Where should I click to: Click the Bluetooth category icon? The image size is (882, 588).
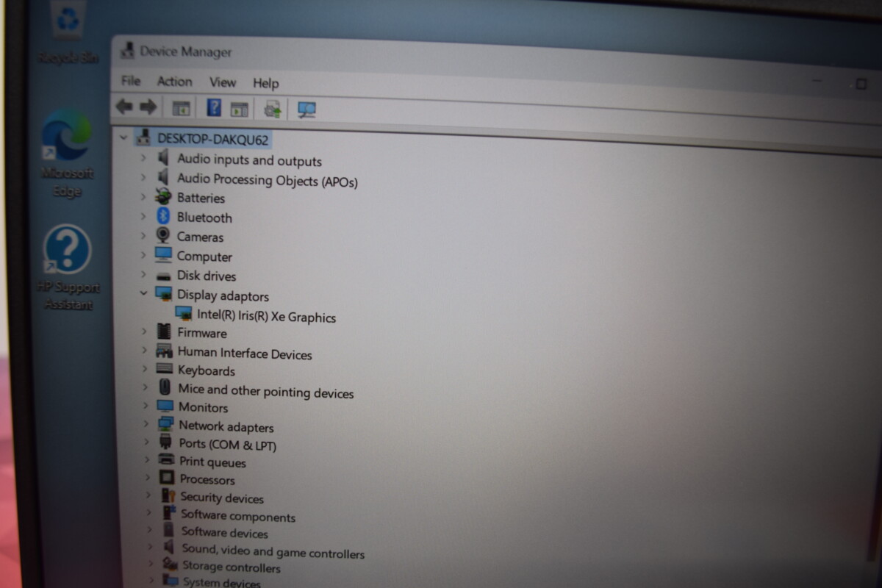coord(163,217)
